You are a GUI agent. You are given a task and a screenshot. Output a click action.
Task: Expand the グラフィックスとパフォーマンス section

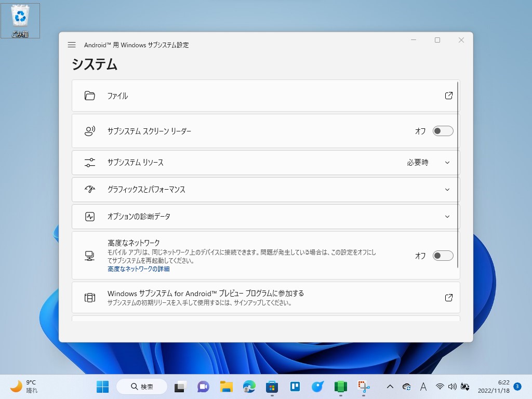click(447, 189)
